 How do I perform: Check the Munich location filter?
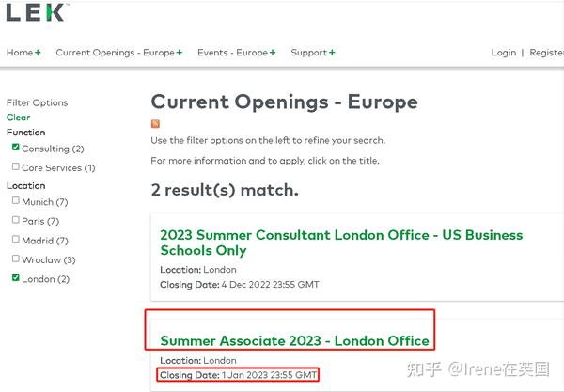pos(16,201)
